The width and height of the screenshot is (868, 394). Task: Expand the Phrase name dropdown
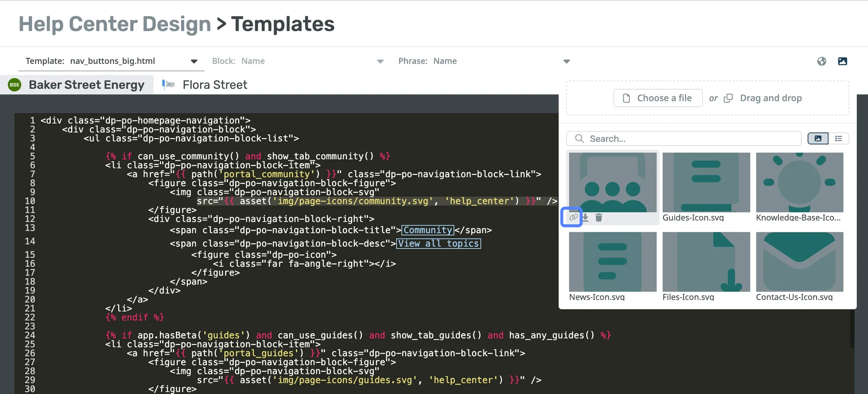[x=566, y=61]
